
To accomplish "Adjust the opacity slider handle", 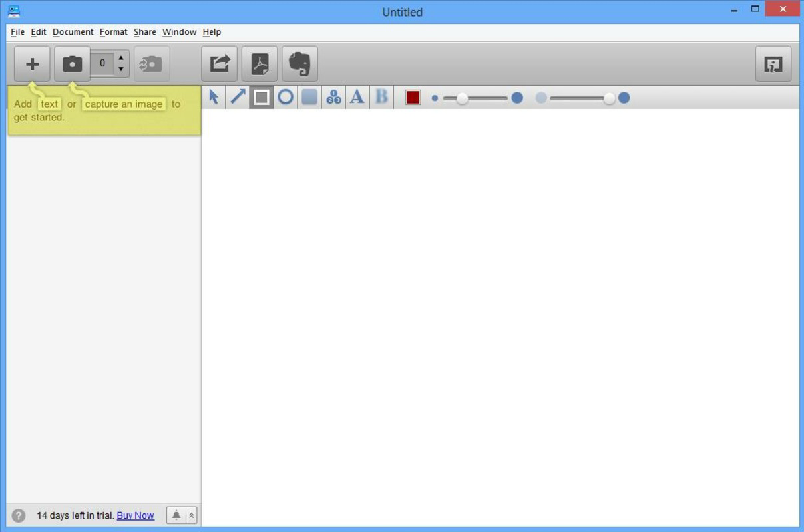I will [609, 98].
